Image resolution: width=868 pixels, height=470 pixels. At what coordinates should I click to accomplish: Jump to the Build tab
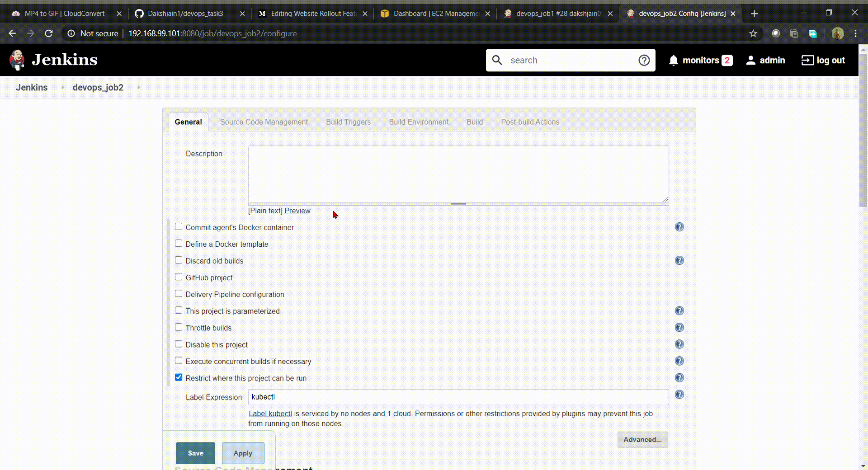tap(475, 122)
